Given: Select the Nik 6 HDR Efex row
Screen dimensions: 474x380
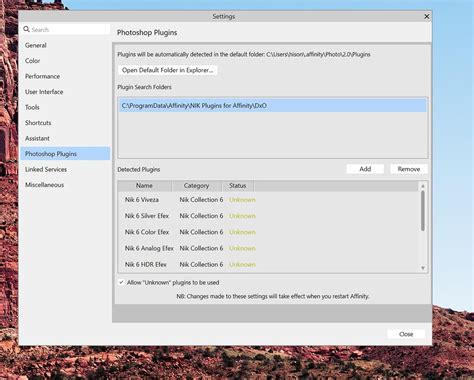Looking at the screenshot, I should tap(268, 264).
